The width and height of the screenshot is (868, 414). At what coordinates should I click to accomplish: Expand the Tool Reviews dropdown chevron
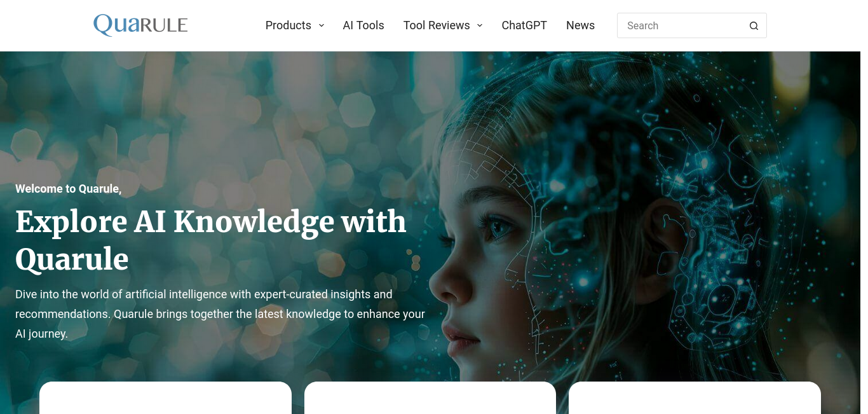(x=480, y=25)
